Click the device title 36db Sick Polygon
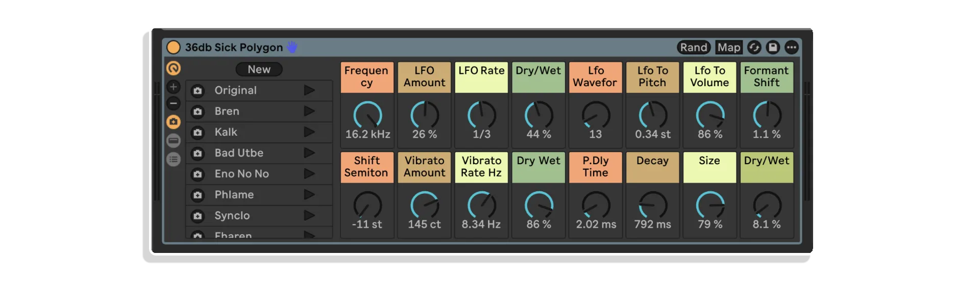Viewport: 980px width, 281px height. [234, 47]
